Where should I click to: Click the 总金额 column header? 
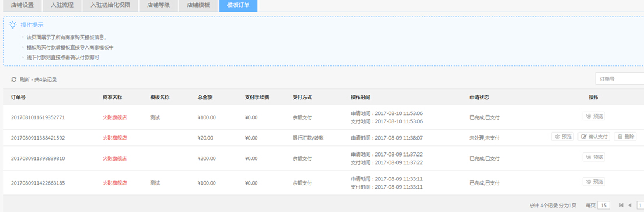pos(205,98)
